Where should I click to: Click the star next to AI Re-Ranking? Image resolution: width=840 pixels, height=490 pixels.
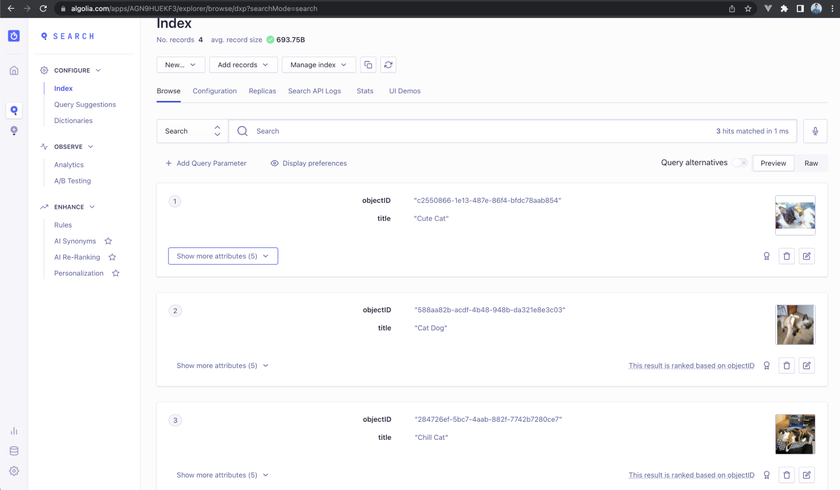click(x=112, y=257)
